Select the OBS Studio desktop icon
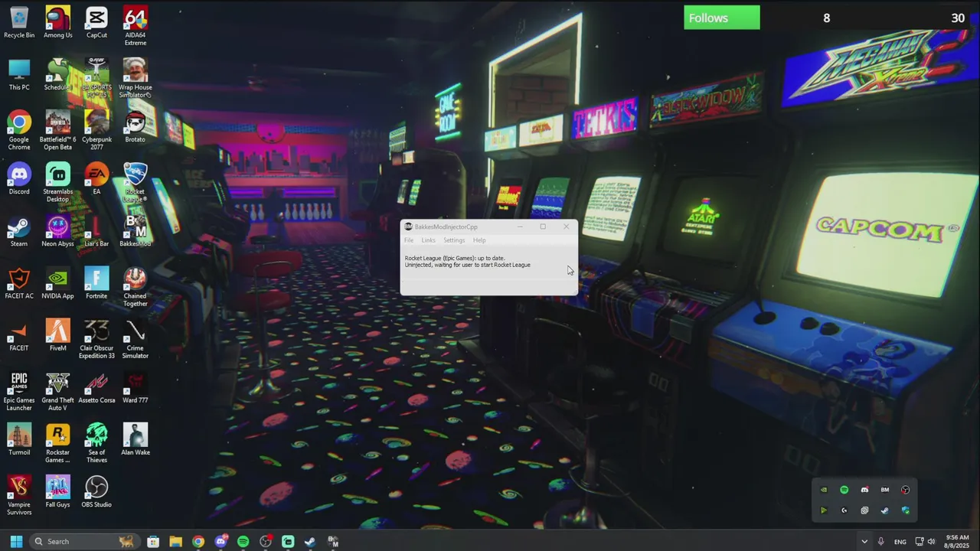The width and height of the screenshot is (980, 551). 96,491
